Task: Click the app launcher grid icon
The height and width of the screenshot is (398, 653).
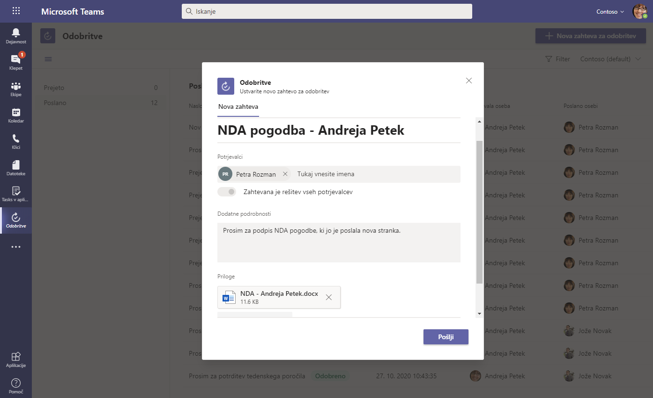Action: point(16,11)
